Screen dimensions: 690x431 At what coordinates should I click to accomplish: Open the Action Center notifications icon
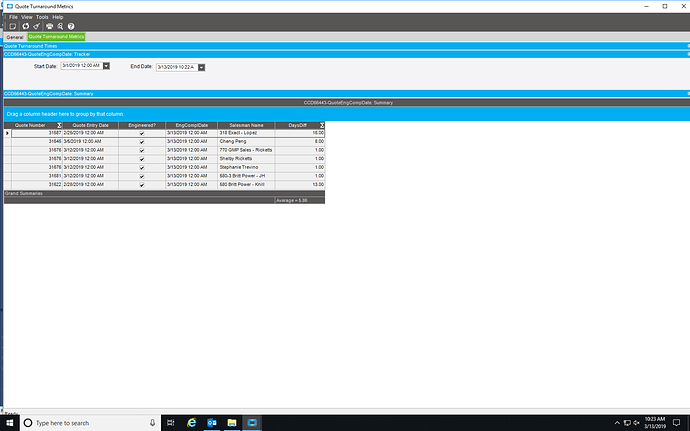coord(676,423)
